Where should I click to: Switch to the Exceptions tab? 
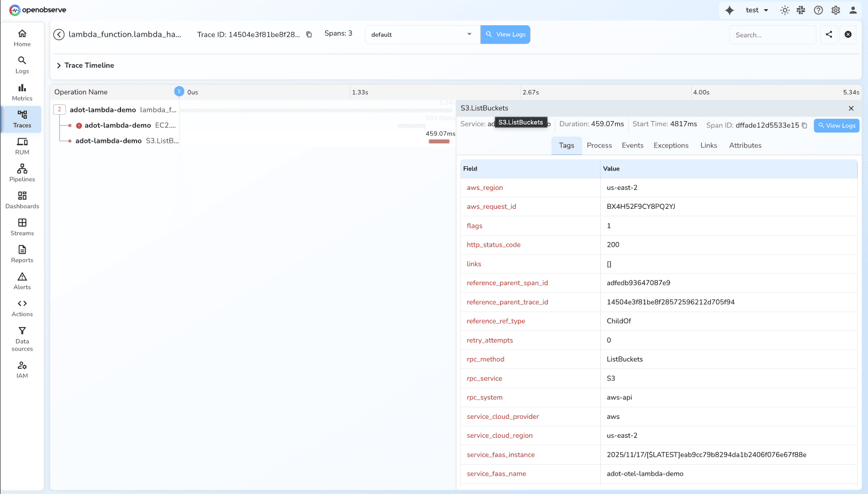(671, 146)
